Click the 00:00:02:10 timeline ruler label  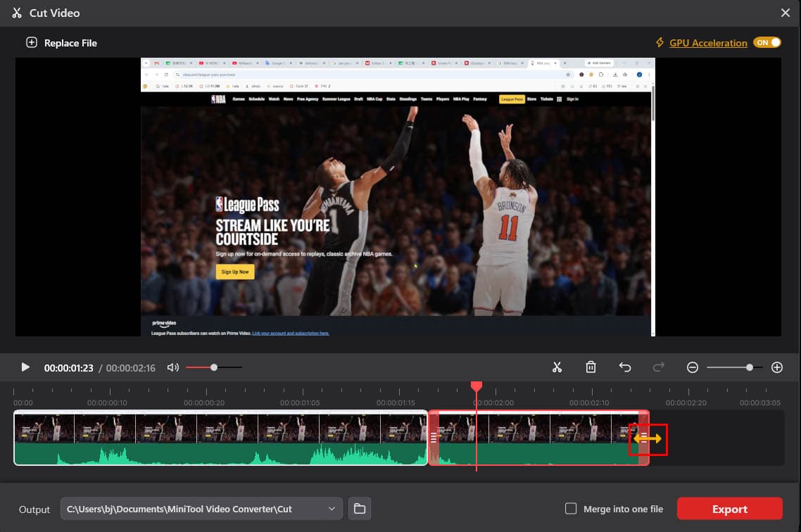(x=589, y=403)
